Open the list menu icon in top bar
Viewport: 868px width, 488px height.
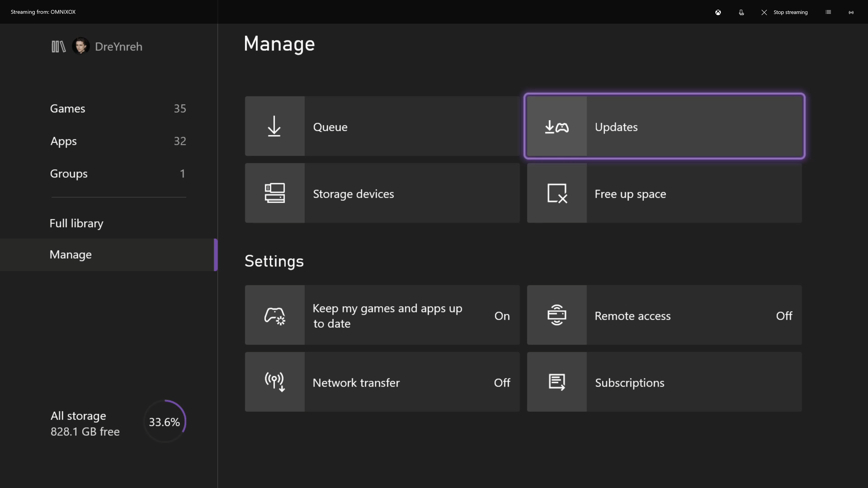click(x=828, y=12)
